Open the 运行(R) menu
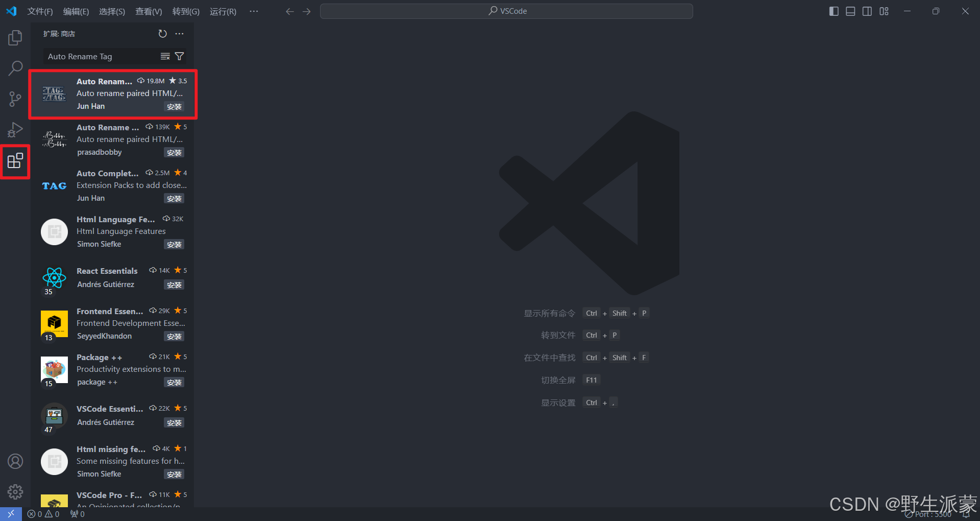The height and width of the screenshot is (521, 980). click(x=223, y=11)
